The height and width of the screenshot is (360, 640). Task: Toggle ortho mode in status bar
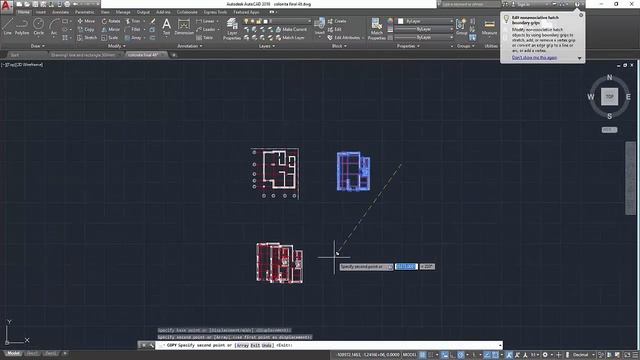click(x=453, y=355)
